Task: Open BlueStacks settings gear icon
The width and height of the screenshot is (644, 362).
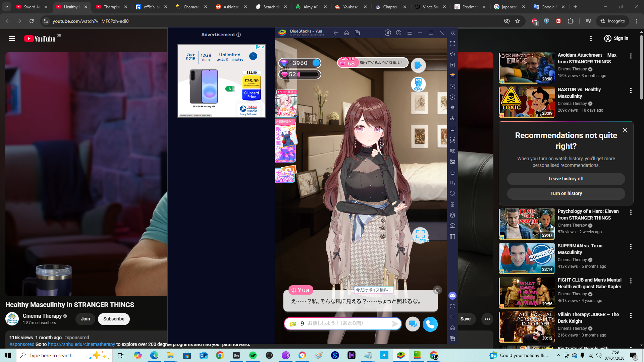Action: click(452, 306)
